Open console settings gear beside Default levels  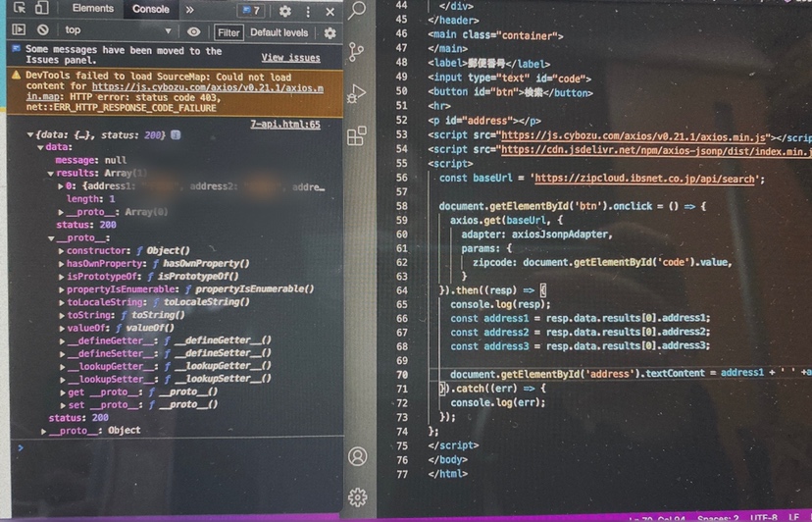click(x=330, y=33)
